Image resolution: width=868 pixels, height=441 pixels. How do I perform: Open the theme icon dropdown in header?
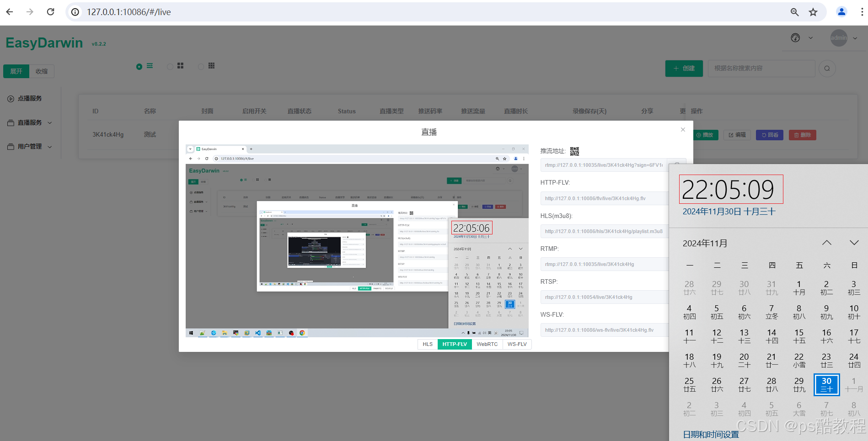coord(801,38)
